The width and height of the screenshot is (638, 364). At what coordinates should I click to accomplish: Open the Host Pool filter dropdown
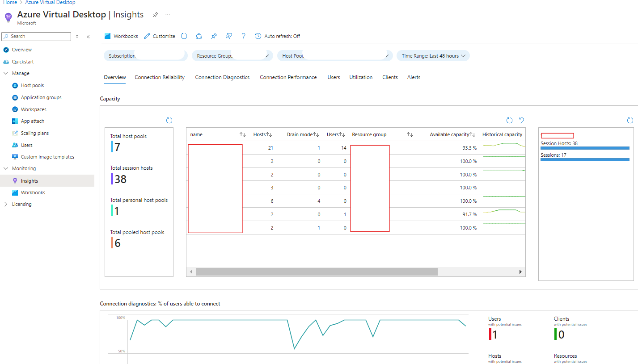pyautogui.click(x=335, y=56)
